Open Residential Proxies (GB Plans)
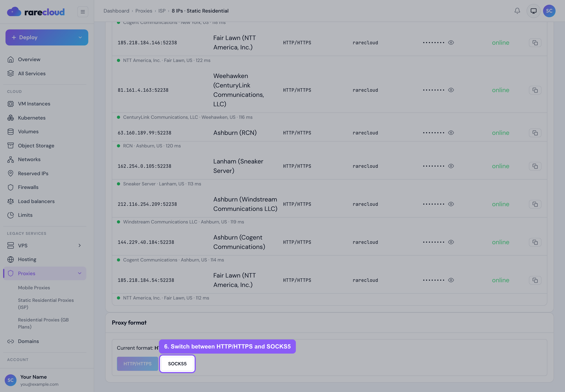This screenshot has height=392, width=565. click(43, 323)
